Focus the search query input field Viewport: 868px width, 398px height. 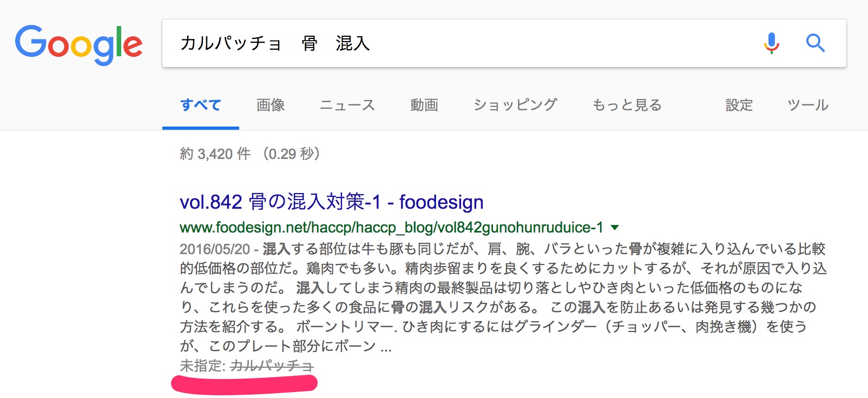click(x=460, y=43)
